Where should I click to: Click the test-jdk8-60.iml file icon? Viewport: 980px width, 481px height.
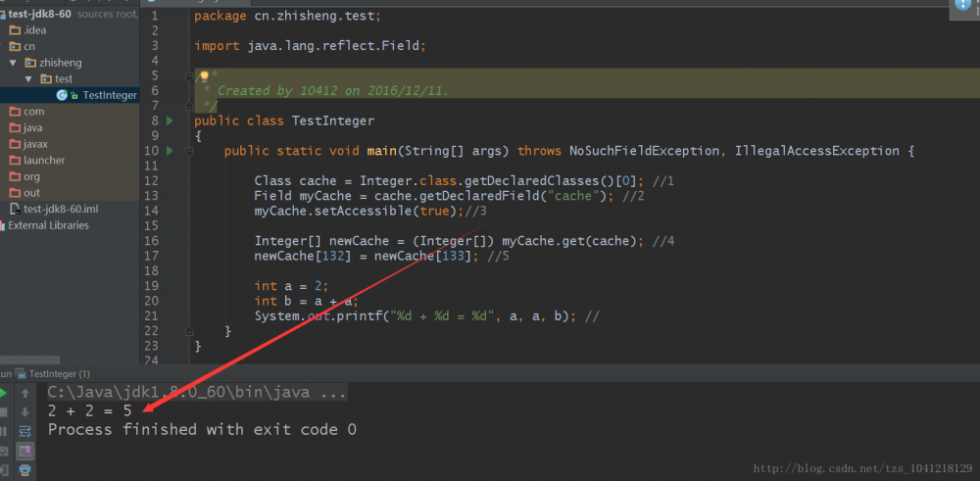[x=15, y=209]
